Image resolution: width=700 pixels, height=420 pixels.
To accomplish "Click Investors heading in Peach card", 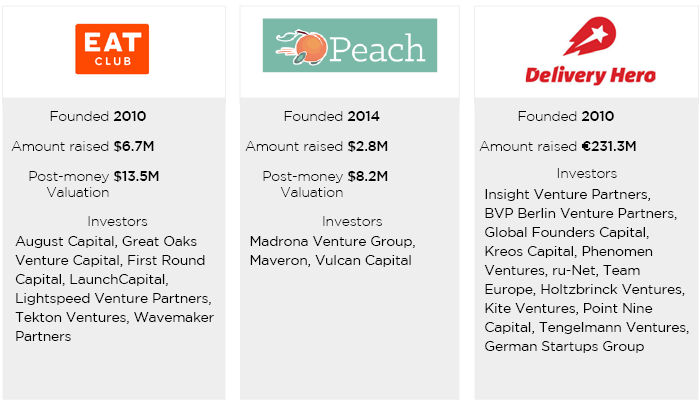I will pos(352,221).
